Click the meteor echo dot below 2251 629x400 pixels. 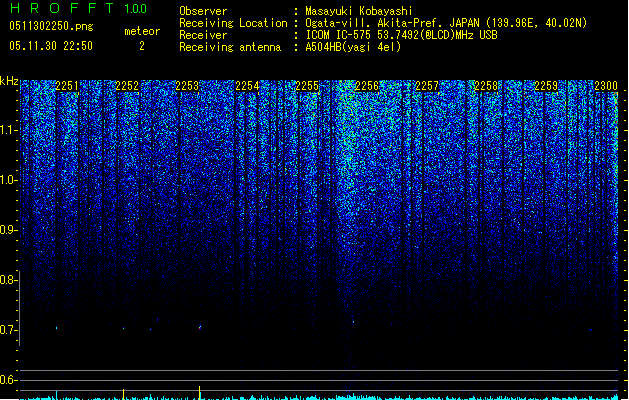pos(57,328)
